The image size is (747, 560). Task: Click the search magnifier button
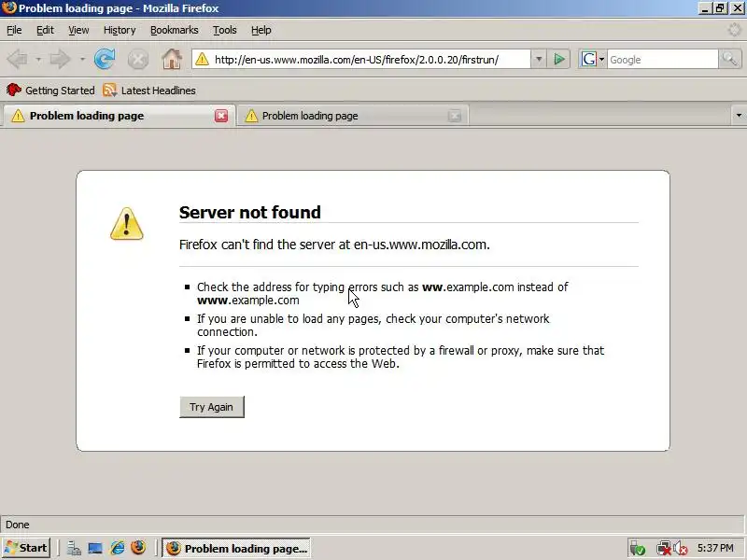(729, 60)
